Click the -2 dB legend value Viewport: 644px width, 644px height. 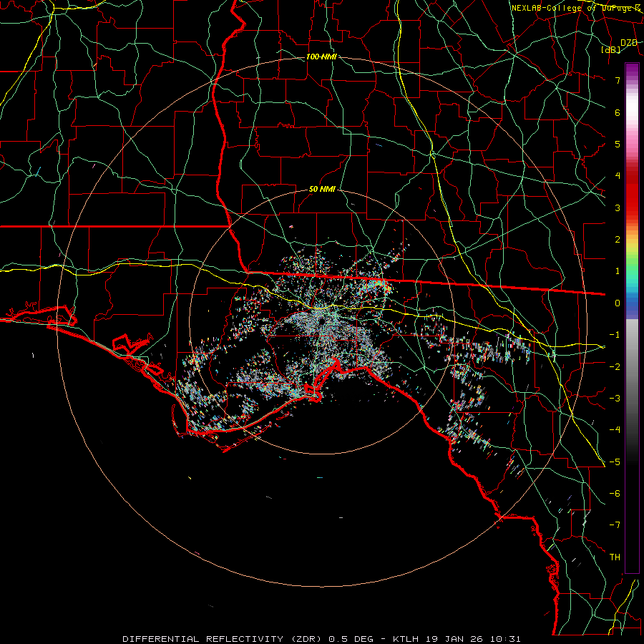[615, 366]
